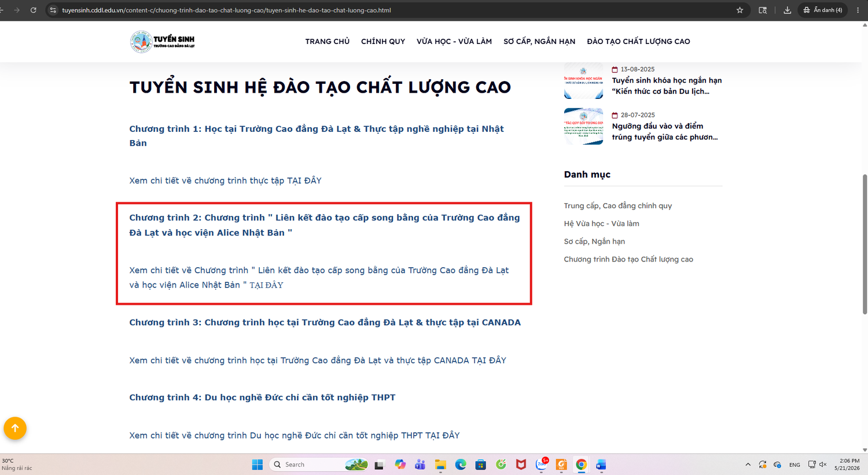Click the network connection tray icon

click(x=812, y=465)
